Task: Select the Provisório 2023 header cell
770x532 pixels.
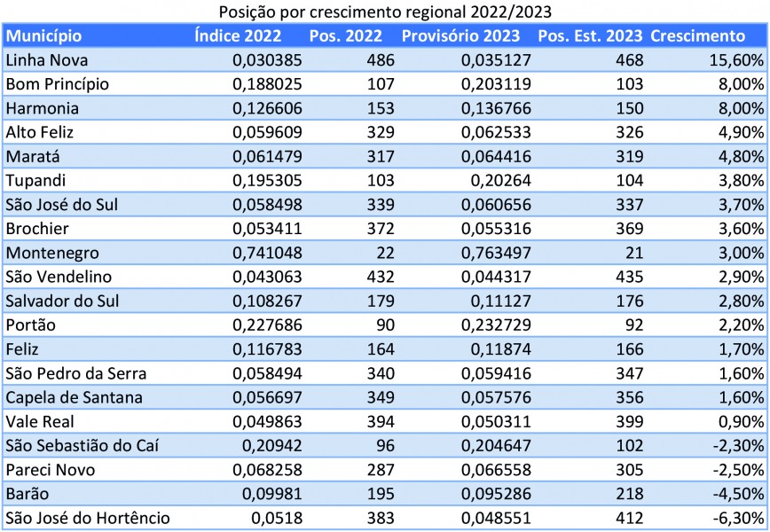Action: coord(461,36)
